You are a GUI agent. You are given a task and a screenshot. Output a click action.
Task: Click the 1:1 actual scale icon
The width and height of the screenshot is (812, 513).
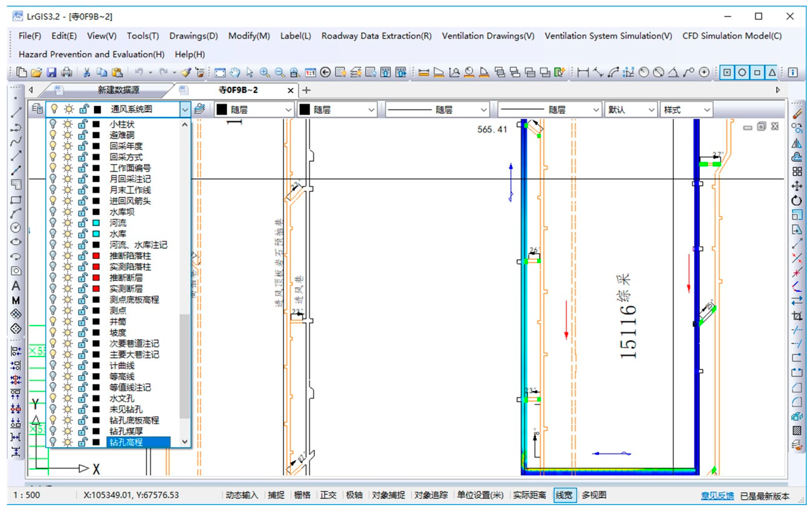tap(310, 72)
